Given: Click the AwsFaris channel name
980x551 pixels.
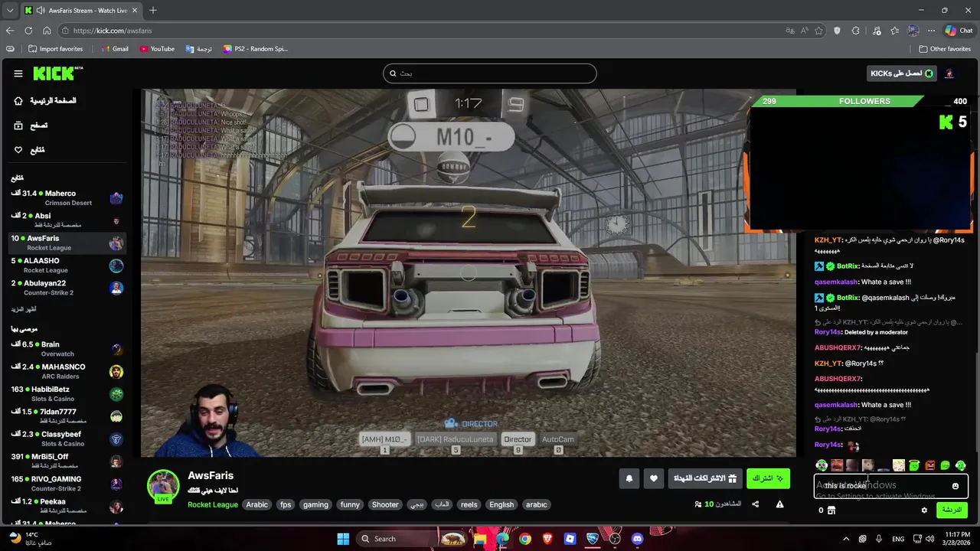Looking at the screenshot, I should point(211,476).
